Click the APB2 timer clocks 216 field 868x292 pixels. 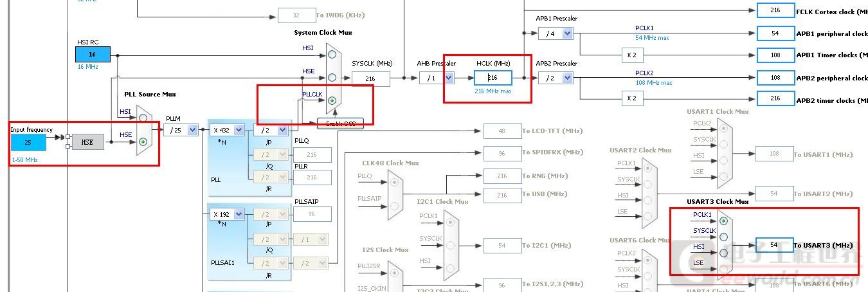coord(775,98)
